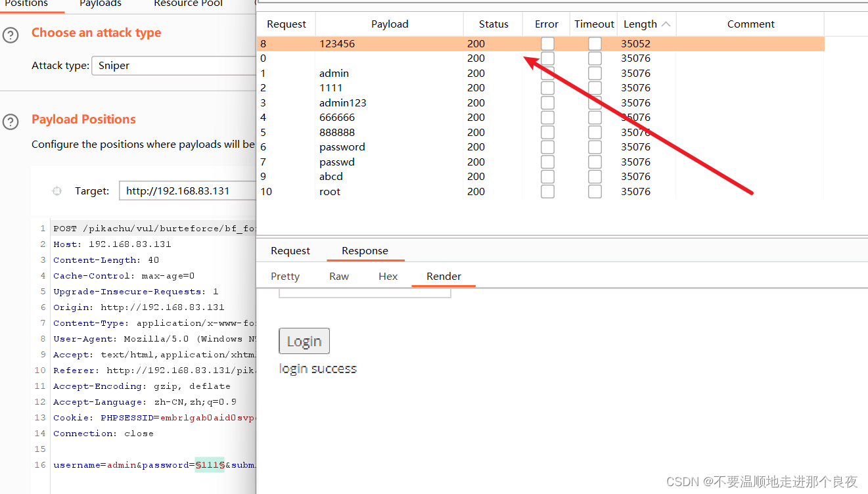This screenshot has height=494, width=868.
Task: Click the rendered password input field
Action: [365, 294]
